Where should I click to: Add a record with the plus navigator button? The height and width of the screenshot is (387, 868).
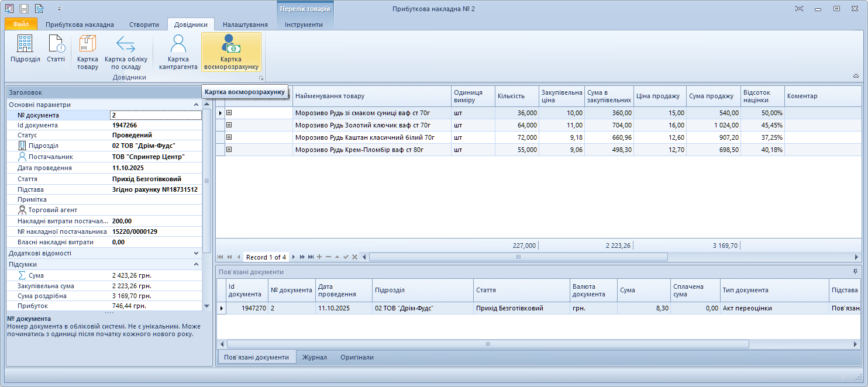tap(319, 257)
